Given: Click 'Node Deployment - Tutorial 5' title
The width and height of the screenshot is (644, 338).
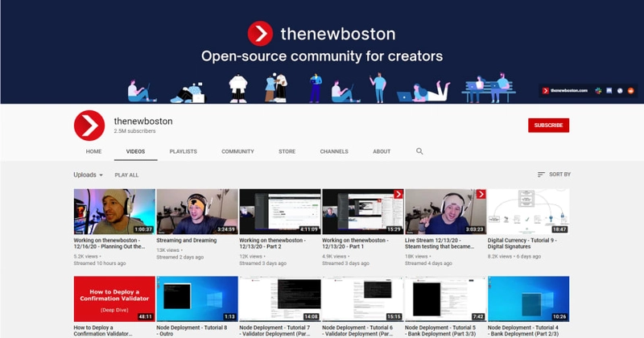Looking at the screenshot, I should pos(440,331).
